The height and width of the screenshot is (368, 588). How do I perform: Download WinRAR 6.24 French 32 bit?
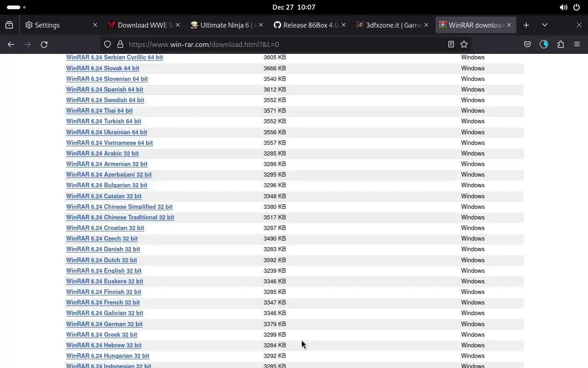[103, 302]
